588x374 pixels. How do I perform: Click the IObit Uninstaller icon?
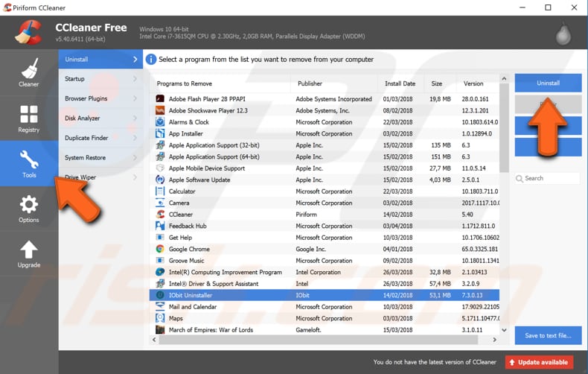(x=160, y=295)
